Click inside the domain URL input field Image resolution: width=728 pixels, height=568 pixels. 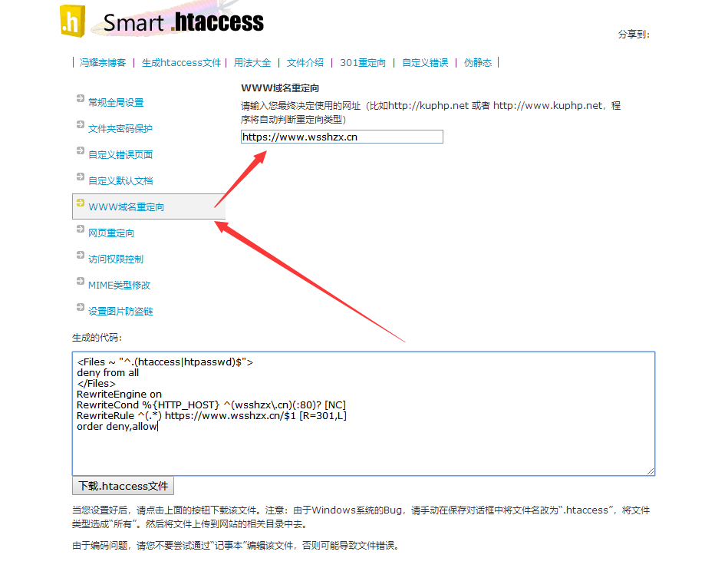pos(341,137)
